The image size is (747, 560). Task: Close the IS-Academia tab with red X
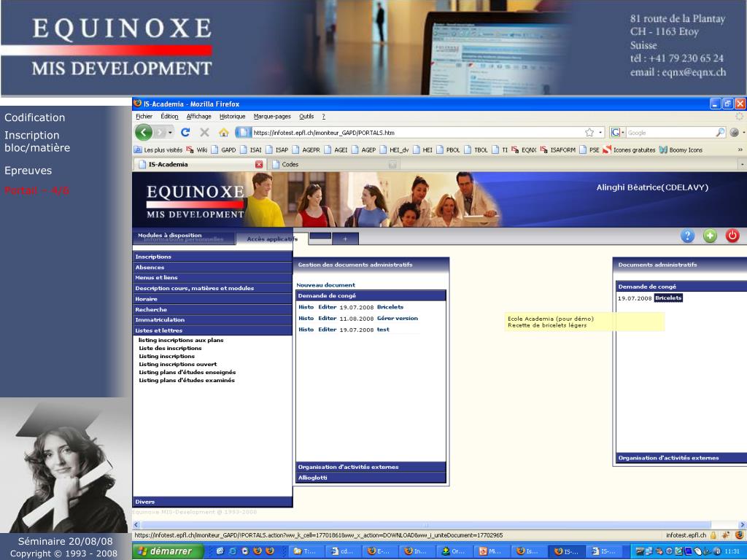click(259, 164)
